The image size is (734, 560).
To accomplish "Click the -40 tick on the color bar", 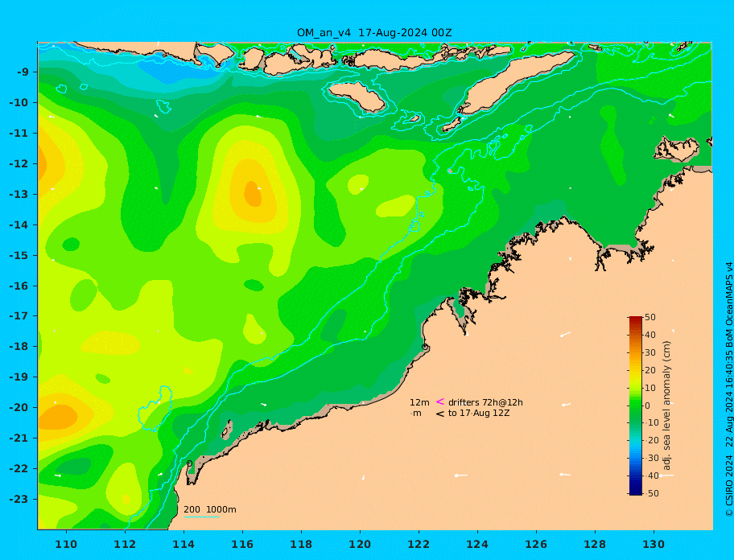I will tap(650, 476).
